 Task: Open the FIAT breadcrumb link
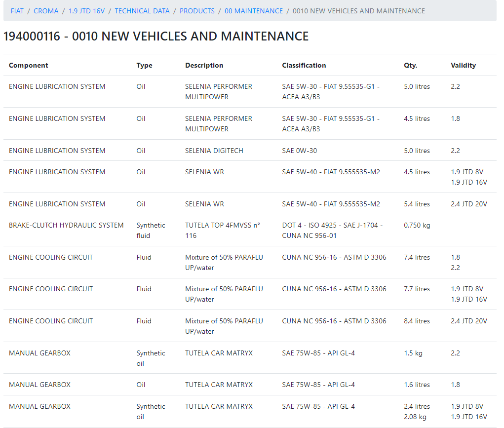point(17,11)
